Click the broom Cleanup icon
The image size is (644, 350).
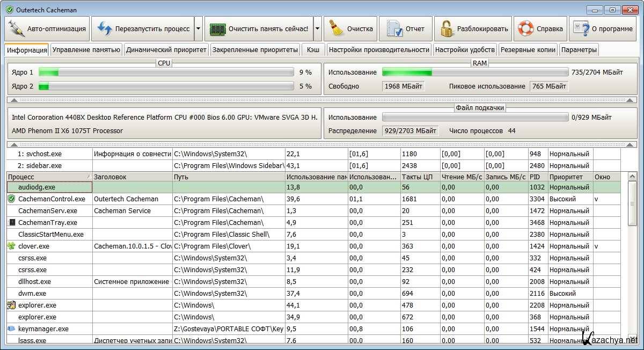pos(336,29)
